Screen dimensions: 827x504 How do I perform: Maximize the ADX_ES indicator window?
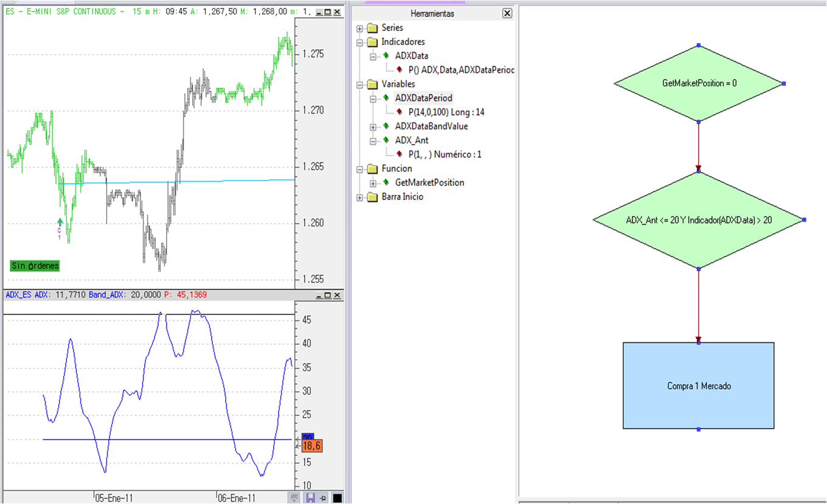click(328, 295)
